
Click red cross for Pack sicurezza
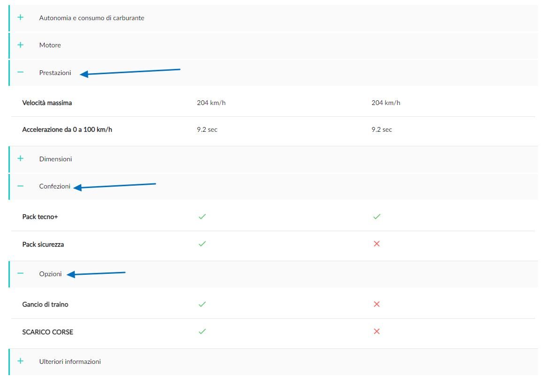(x=377, y=244)
